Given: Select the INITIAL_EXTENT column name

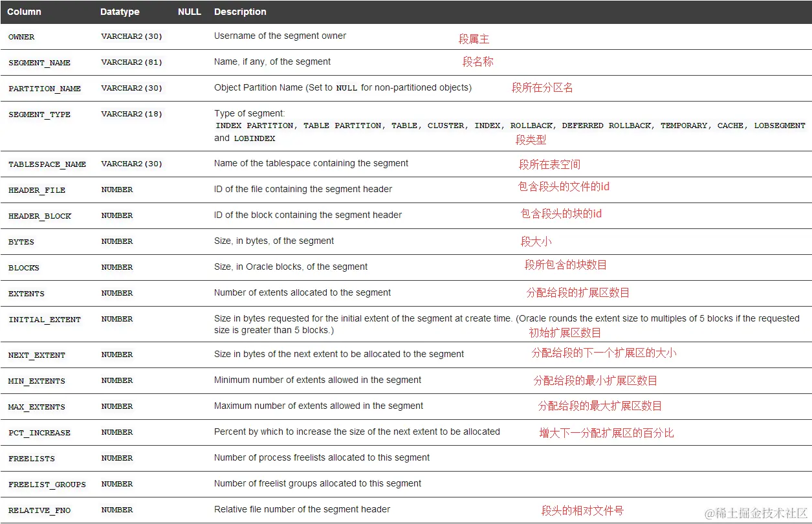Looking at the screenshot, I should pyautogui.click(x=45, y=320).
